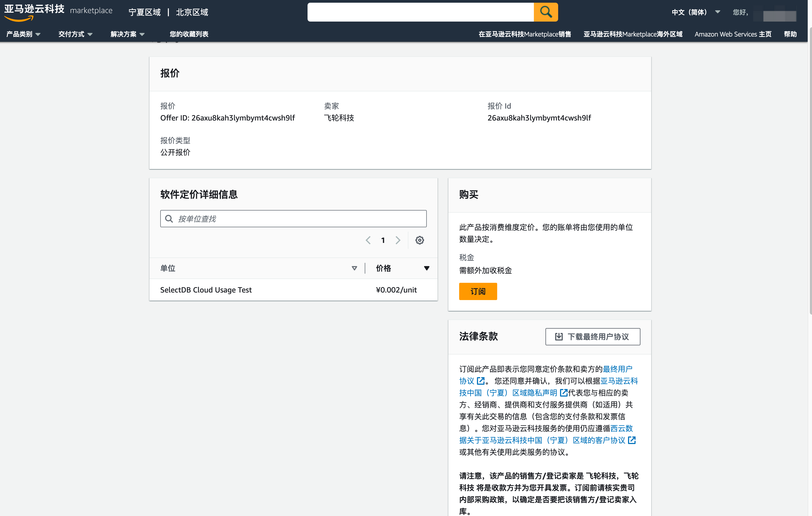Click the SelectDB Cloud Usage Test row

(294, 290)
